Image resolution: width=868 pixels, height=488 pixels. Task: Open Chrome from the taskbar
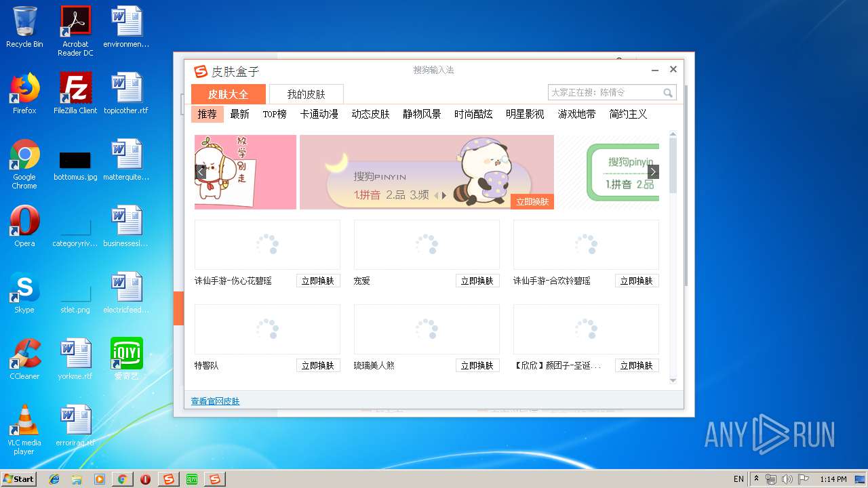122,479
